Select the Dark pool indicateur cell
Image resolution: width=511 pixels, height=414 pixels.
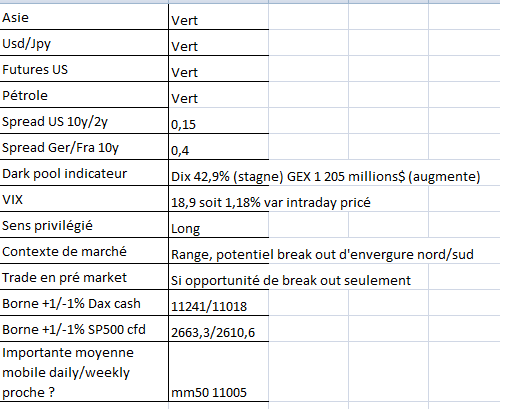tap(84, 173)
